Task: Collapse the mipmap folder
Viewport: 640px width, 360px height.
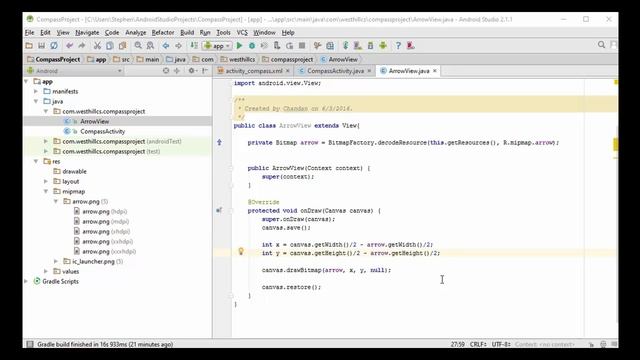Action: [46, 191]
